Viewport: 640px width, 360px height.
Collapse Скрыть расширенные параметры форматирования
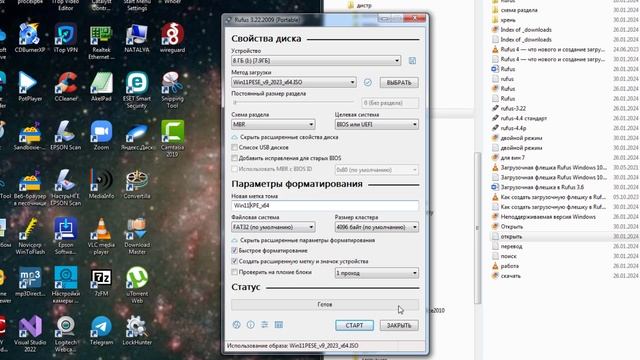[303, 240]
